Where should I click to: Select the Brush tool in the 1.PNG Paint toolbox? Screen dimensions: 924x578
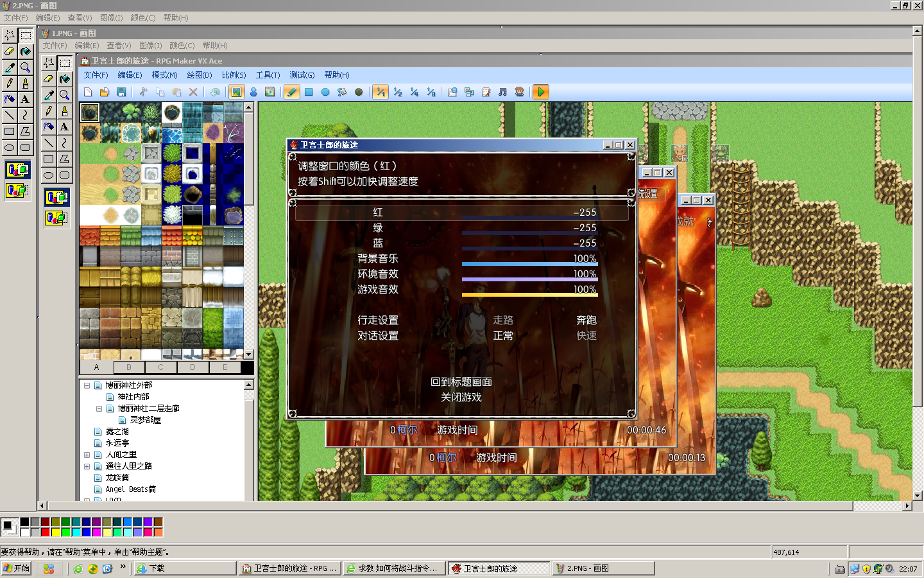64,111
